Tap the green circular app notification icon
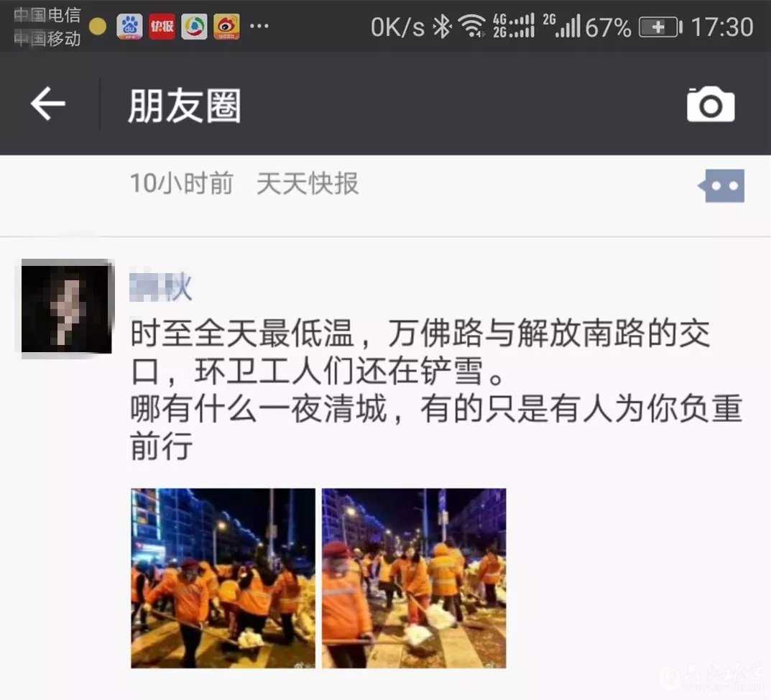 coord(194,27)
